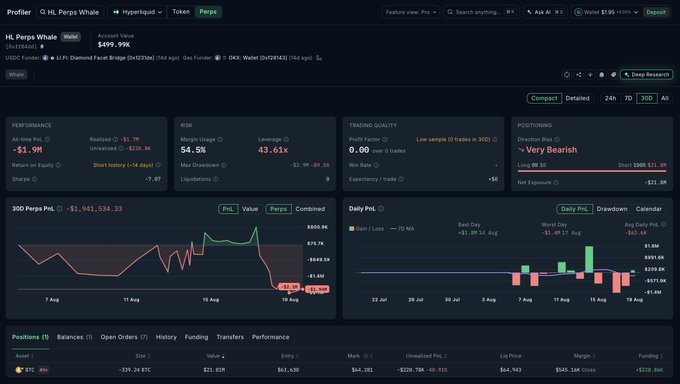The image size is (680, 384).
Task: Toggle chart to Value mode
Action: pyautogui.click(x=250, y=209)
